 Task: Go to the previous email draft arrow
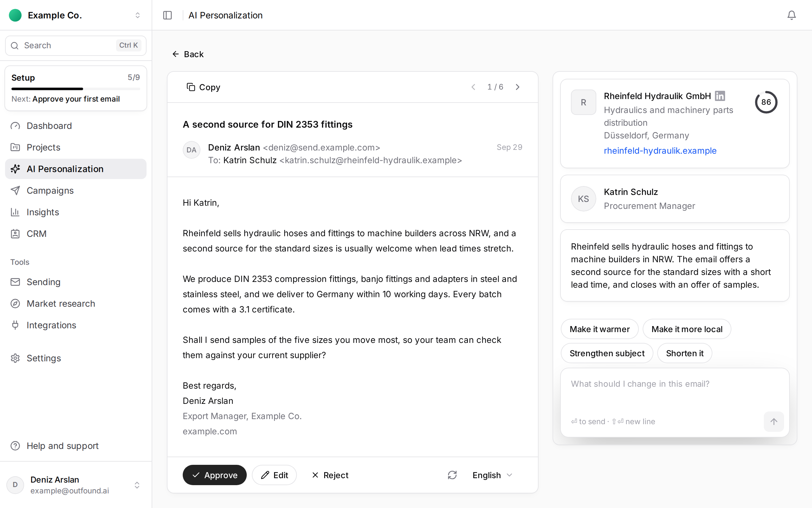[473, 87]
